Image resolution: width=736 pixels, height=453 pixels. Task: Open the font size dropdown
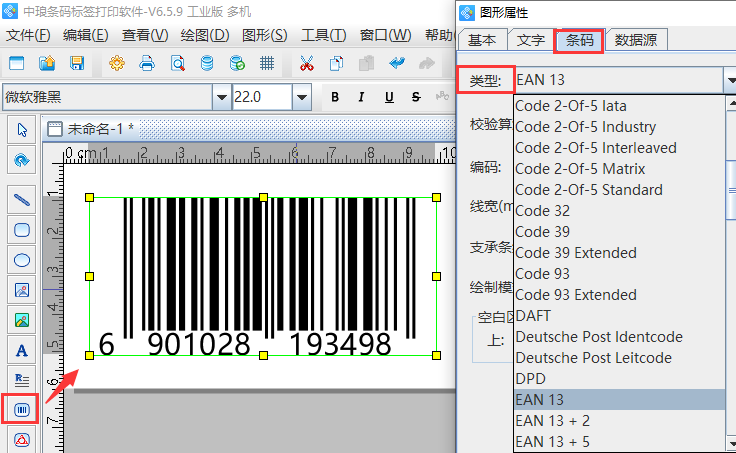pos(301,97)
